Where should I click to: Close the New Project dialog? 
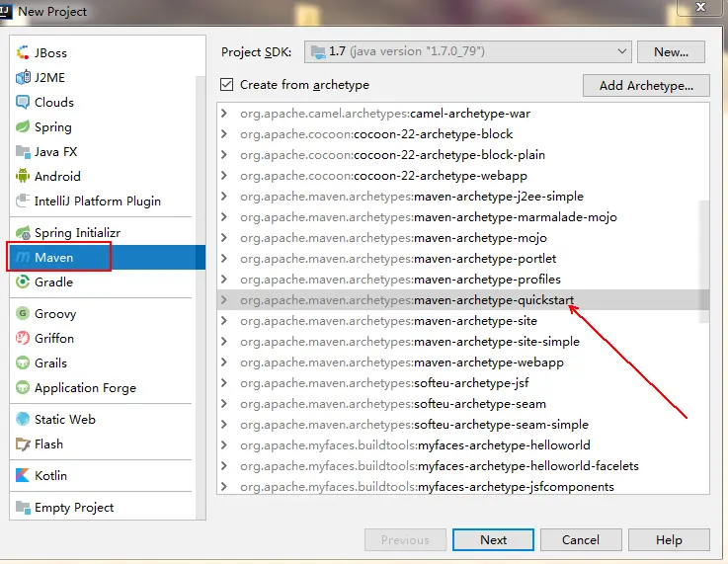700,8
